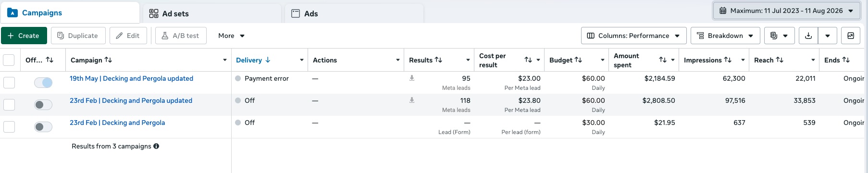Open the Impressions column dropdown arrow

click(743, 60)
